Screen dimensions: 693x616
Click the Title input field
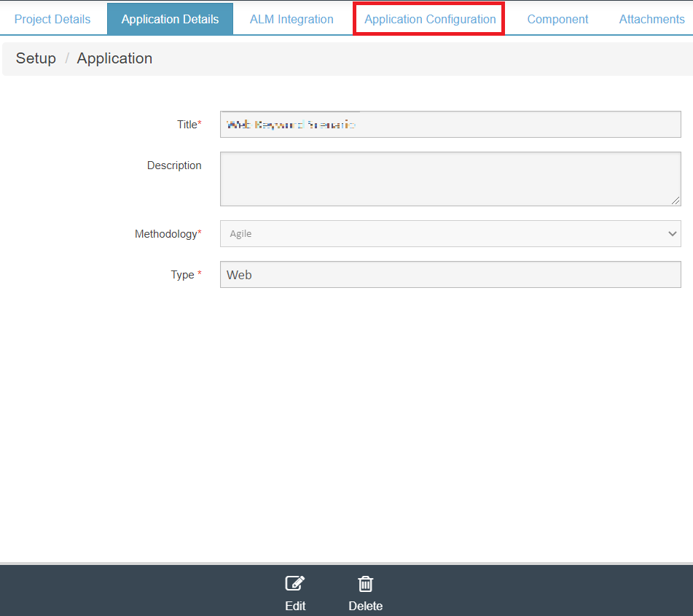click(x=450, y=124)
